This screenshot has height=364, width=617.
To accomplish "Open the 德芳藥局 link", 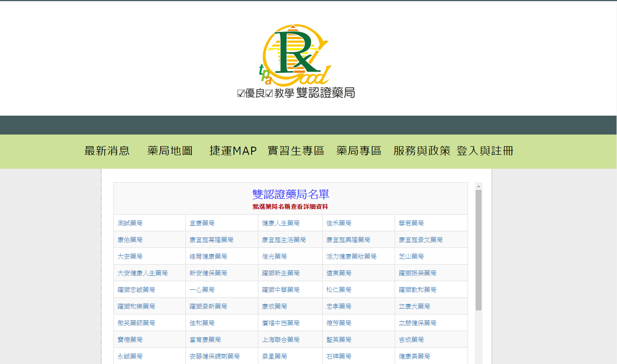I will click(x=339, y=323).
